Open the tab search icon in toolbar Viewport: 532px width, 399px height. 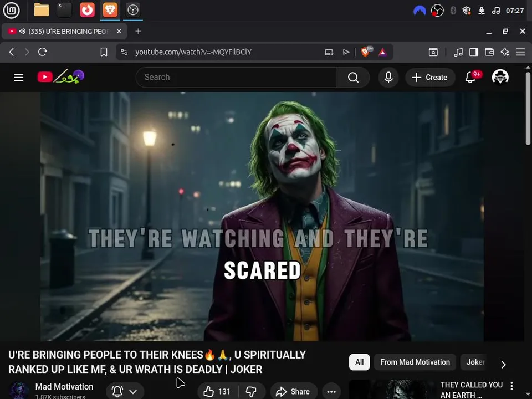433,52
